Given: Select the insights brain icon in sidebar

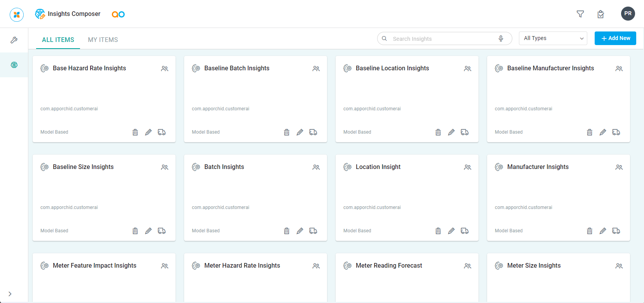Looking at the screenshot, I should click(x=14, y=65).
